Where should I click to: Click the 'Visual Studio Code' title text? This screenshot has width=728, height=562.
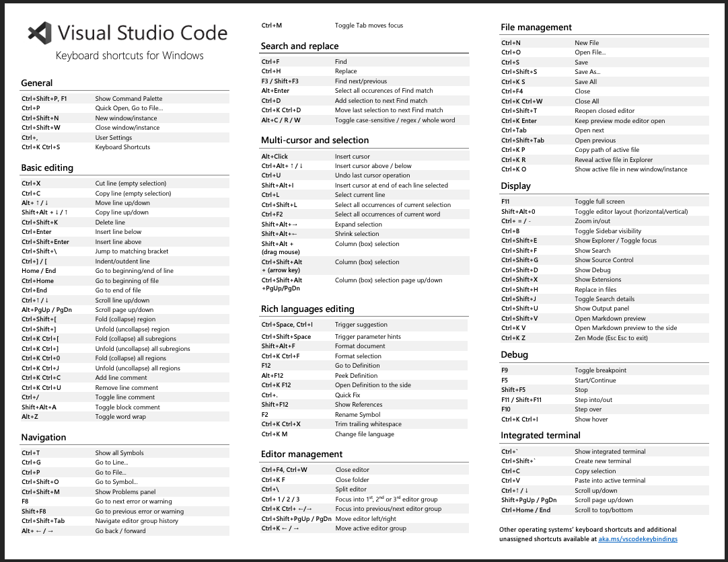point(143,33)
